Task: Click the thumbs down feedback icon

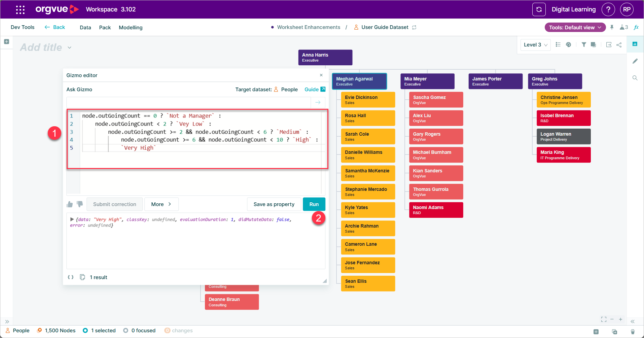Action: [80, 204]
